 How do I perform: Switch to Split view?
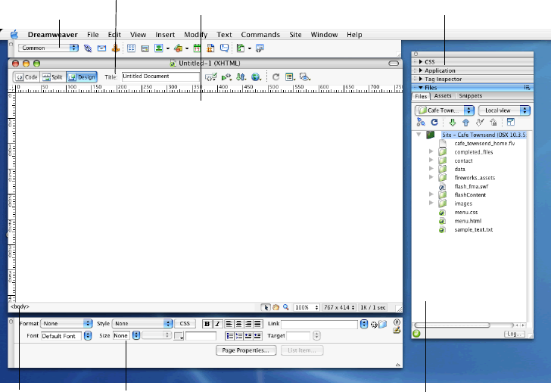pyautogui.click(x=53, y=77)
